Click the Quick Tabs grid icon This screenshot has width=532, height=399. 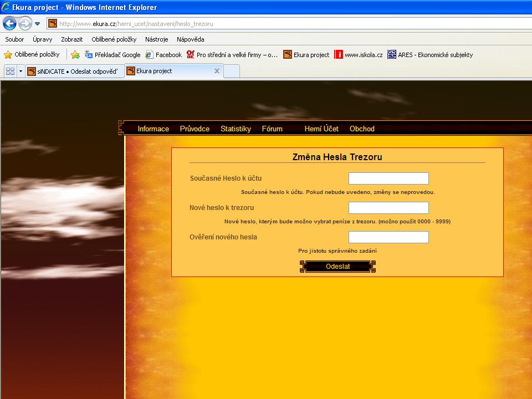coord(10,71)
